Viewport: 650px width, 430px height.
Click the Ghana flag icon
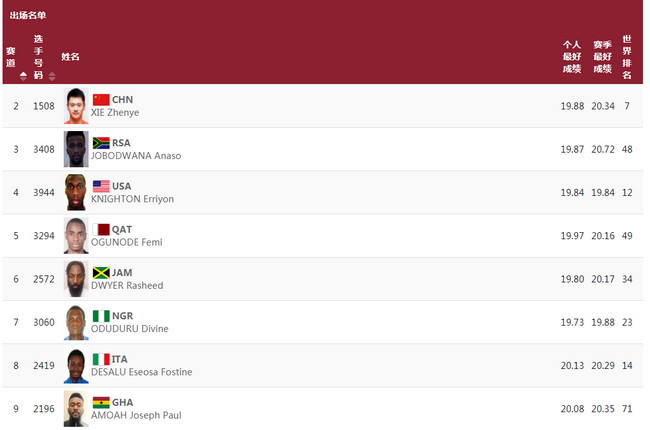pyautogui.click(x=101, y=402)
